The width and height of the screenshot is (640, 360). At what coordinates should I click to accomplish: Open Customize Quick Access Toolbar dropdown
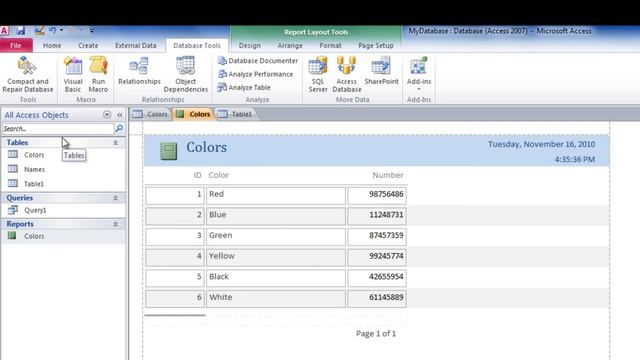(92, 31)
